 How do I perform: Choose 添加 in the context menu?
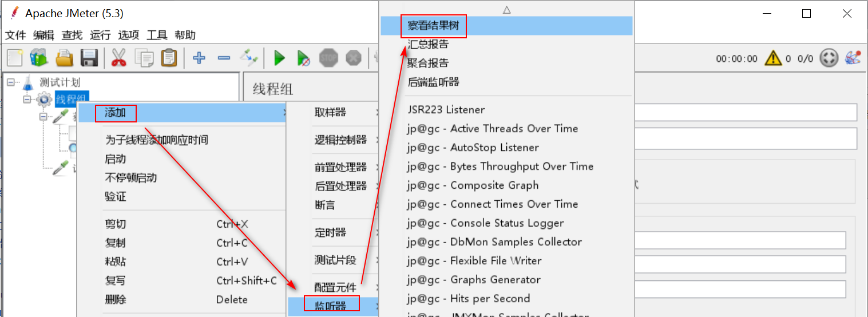[182, 113]
